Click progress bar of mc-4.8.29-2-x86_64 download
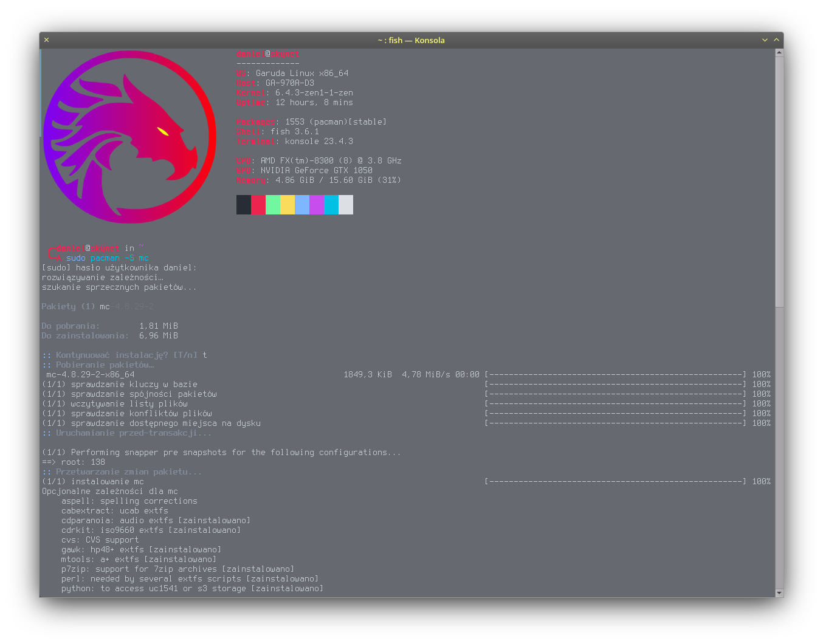This screenshot has height=644, width=823. coord(616,375)
